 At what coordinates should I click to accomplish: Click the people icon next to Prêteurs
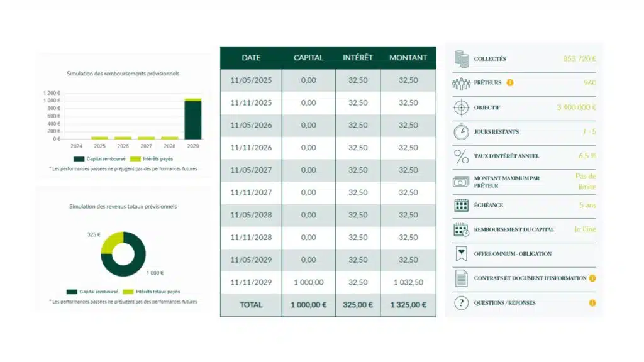tap(461, 83)
